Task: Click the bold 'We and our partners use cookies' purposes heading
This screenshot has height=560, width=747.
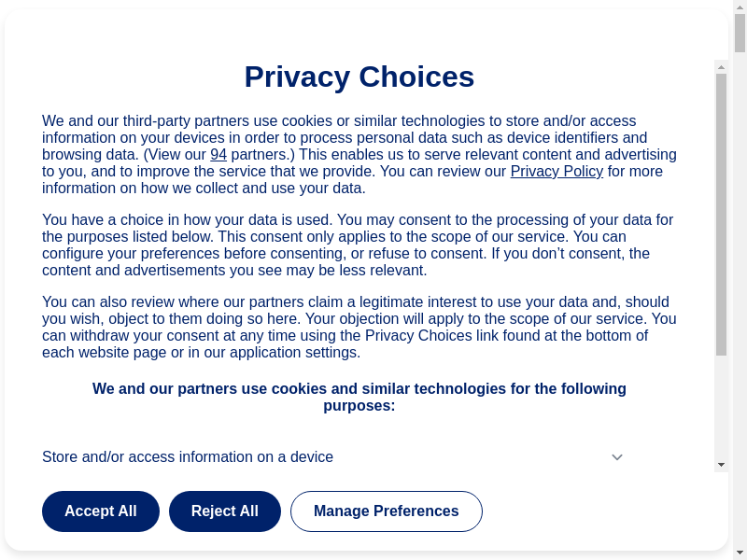Action: [x=359, y=398]
